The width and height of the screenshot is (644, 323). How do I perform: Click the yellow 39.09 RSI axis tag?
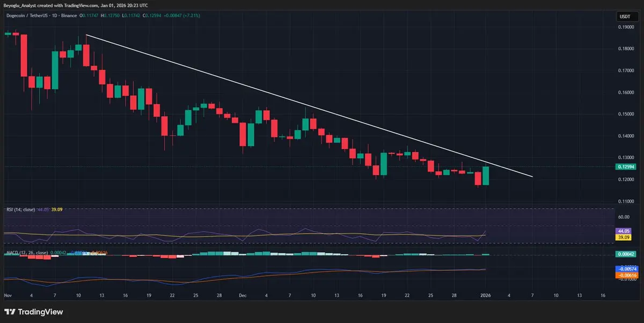(624, 237)
